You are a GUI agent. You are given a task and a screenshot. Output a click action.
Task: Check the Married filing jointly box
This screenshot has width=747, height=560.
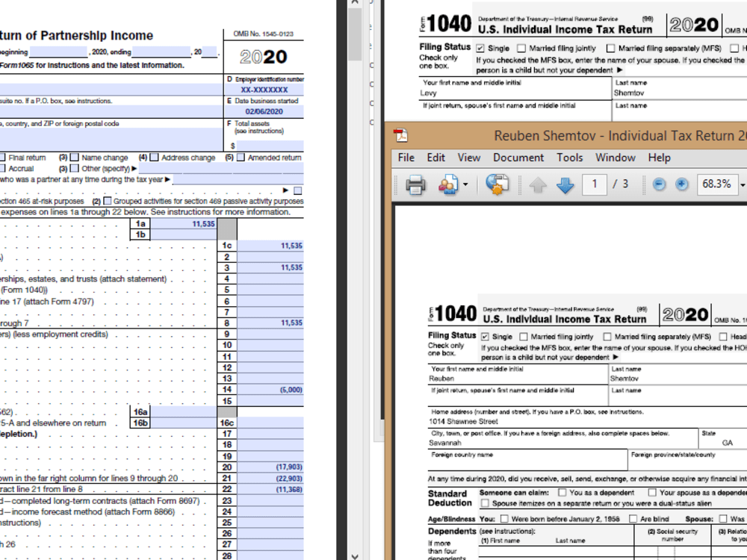523,337
